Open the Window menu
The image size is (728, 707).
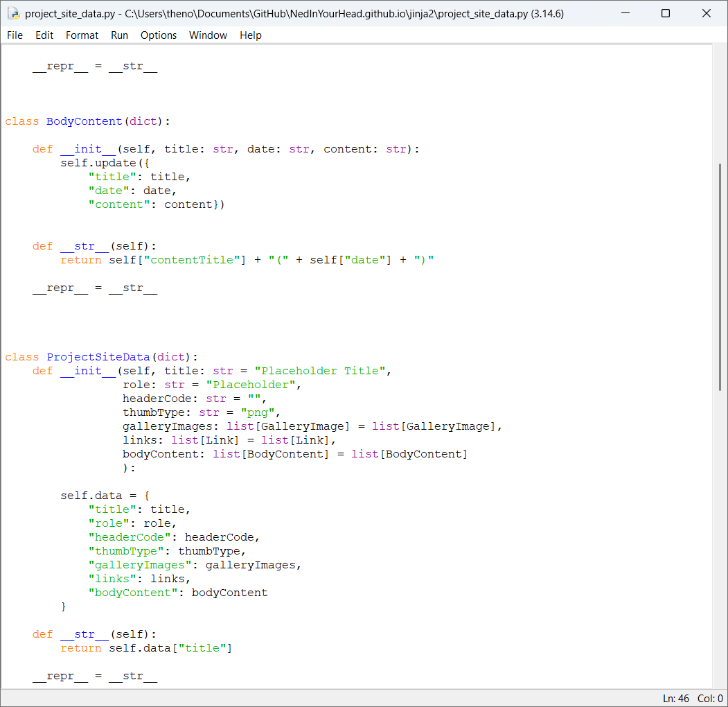click(208, 35)
